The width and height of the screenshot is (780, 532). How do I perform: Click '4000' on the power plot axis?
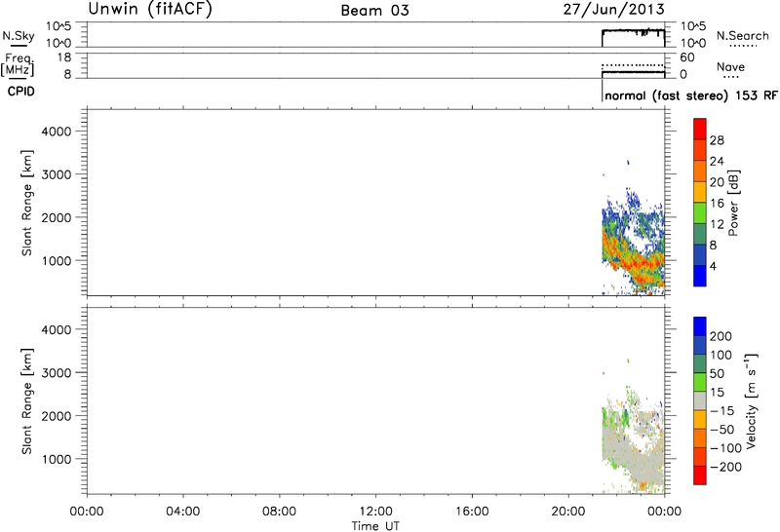pyautogui.click(x=58, y=132)
